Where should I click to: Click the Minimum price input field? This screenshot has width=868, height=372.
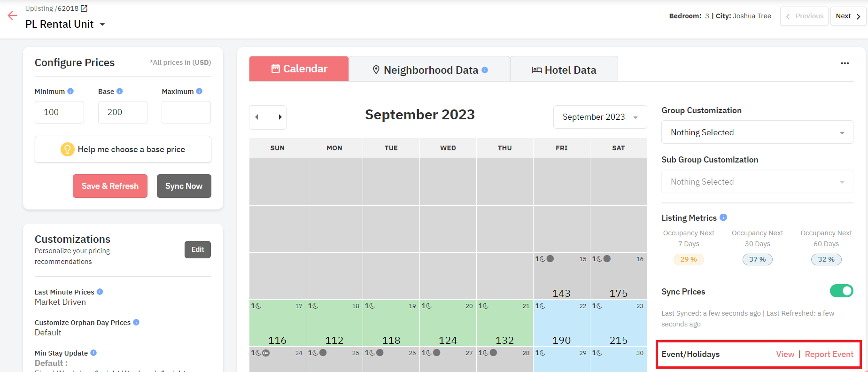coord(59,112)
